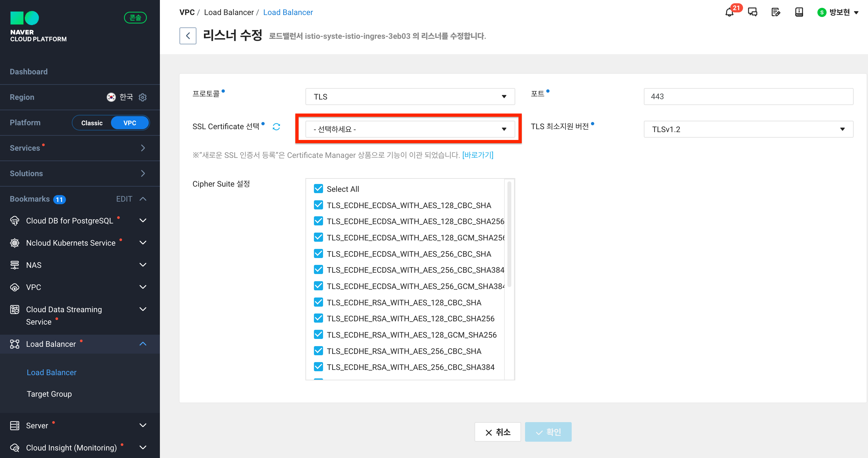Open the SSL Certificate selection dropdown
The height and width of the screenshot is (458, 868).
pos(410,129)
